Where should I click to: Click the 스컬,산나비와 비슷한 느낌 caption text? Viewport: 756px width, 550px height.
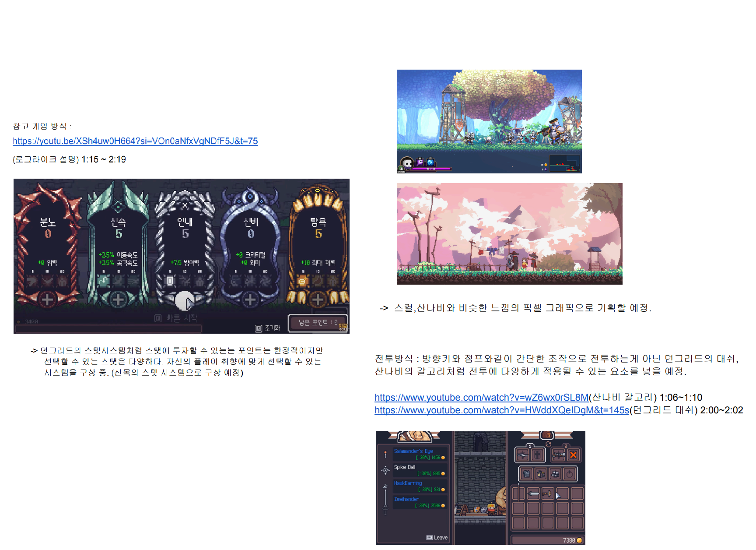point(522,308)
